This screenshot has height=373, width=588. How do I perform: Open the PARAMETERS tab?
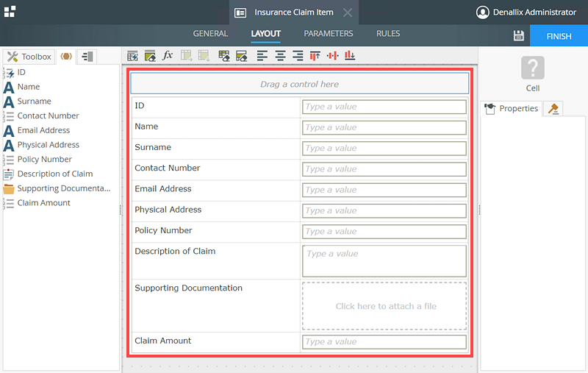[x=328, y=34]
